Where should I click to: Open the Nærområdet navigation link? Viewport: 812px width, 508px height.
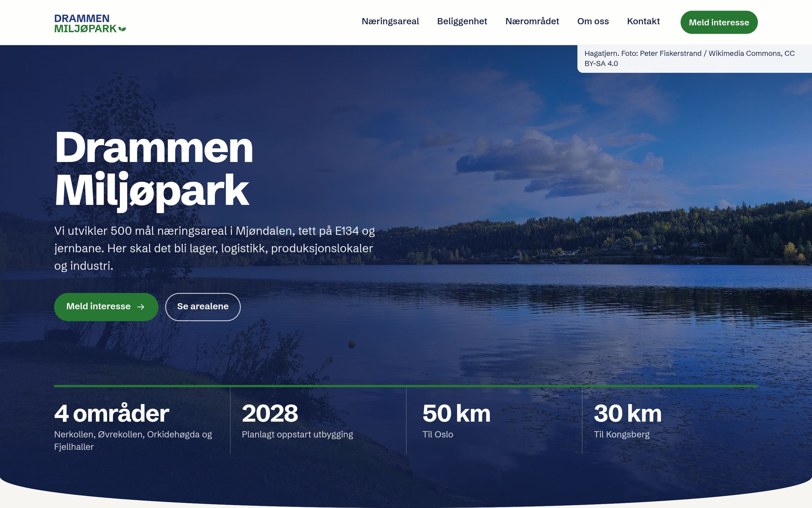(532, 21)
